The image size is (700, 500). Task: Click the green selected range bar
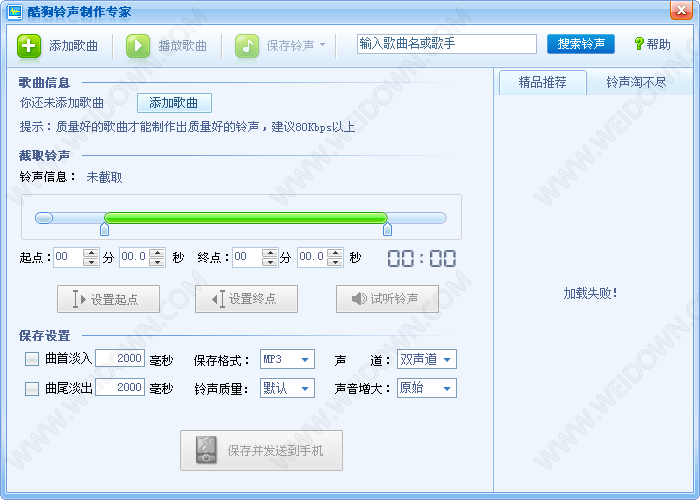(x=246, y=218)
